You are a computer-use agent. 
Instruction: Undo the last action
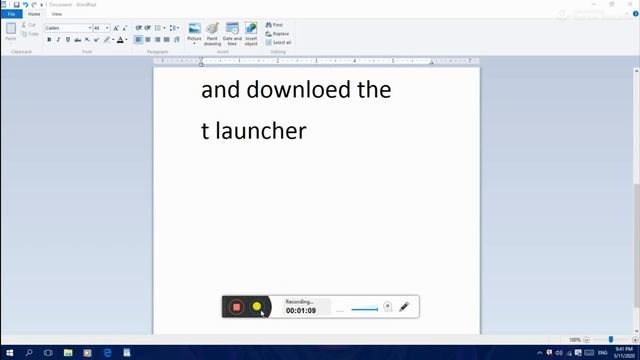(x=25, y=4)
